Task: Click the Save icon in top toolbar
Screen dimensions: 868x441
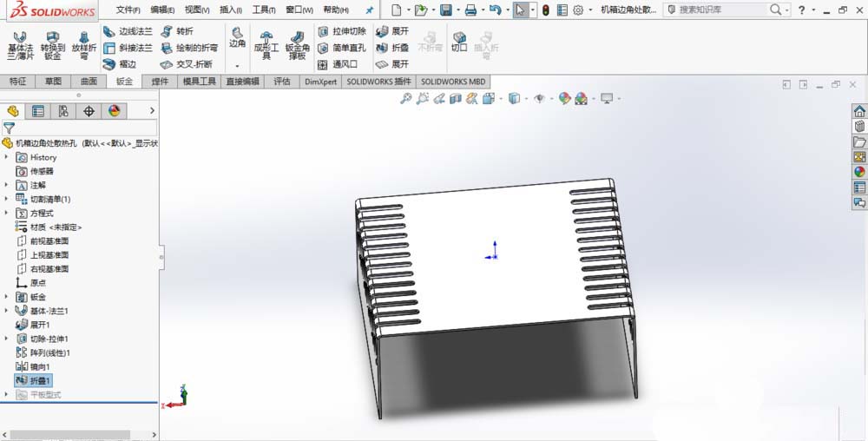Action: (445, 10)
